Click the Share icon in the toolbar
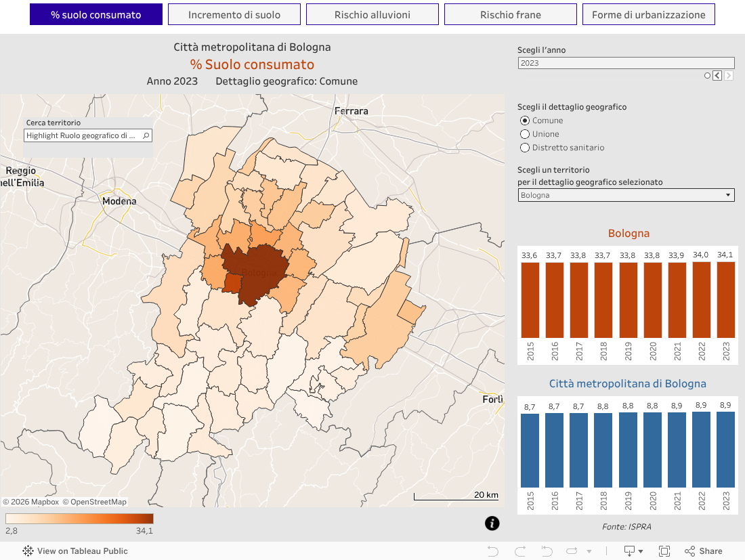This screenshot has height=560, width=745. point(703,551)
